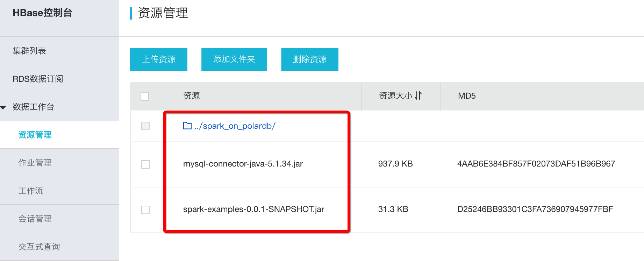Open RDS数据订阅 in the sidebar
This screenshot has height=261, width=644.
pyautogui.click(x=38, y=79)
